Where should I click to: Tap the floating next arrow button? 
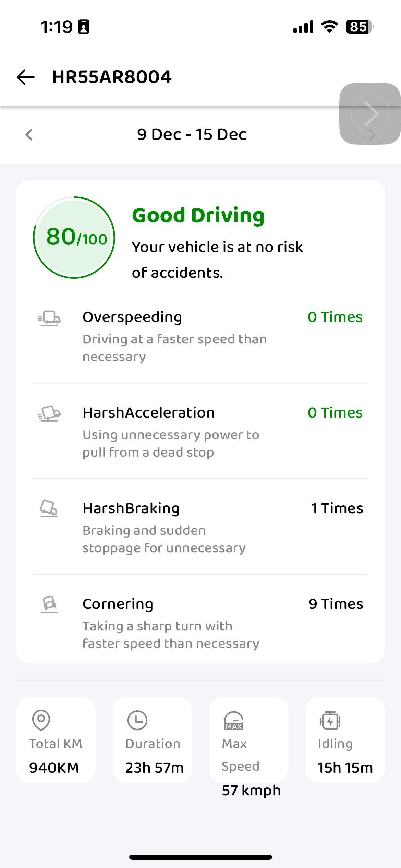[370, 114]
